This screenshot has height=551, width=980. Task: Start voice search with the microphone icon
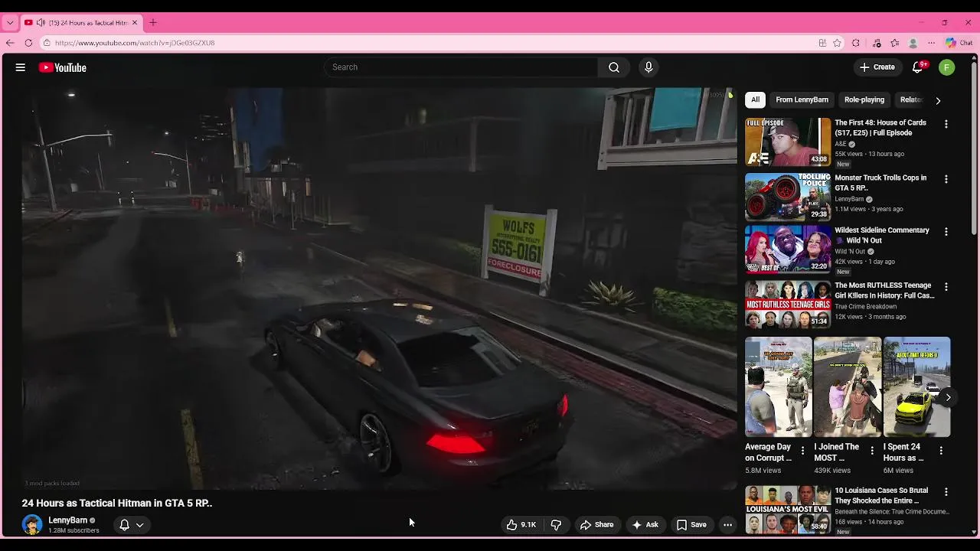[x=648, y=67]
